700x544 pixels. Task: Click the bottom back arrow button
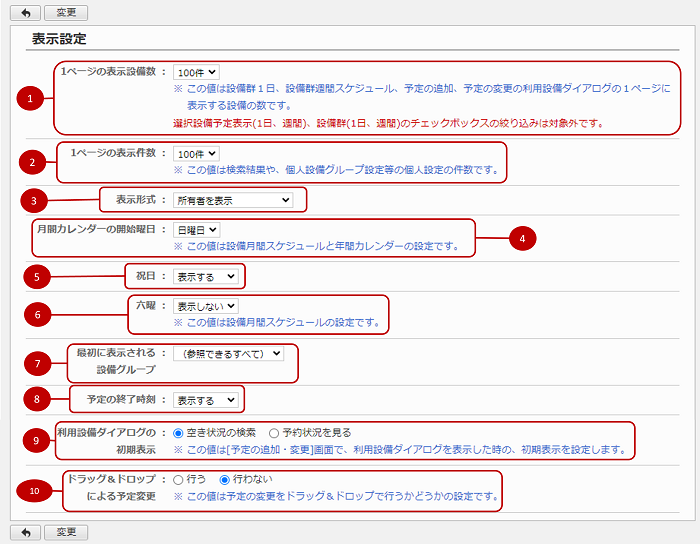pos(24,531)
